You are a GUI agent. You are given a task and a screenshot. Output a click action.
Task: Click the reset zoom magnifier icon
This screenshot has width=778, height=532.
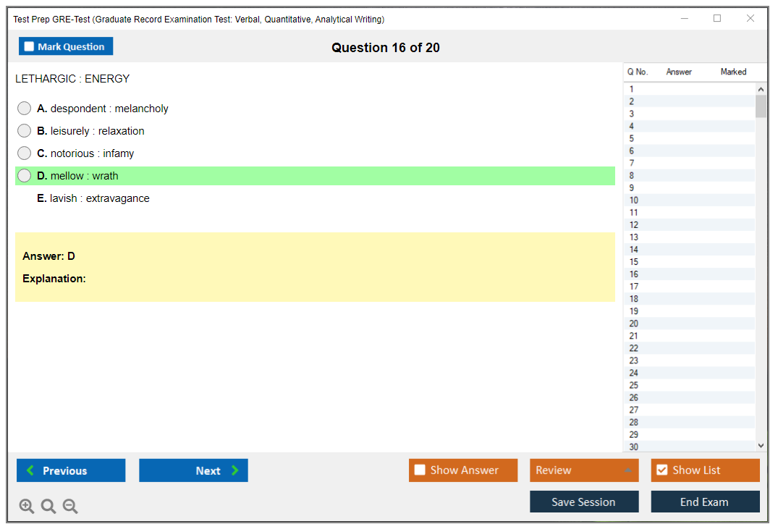pos(48,506)
